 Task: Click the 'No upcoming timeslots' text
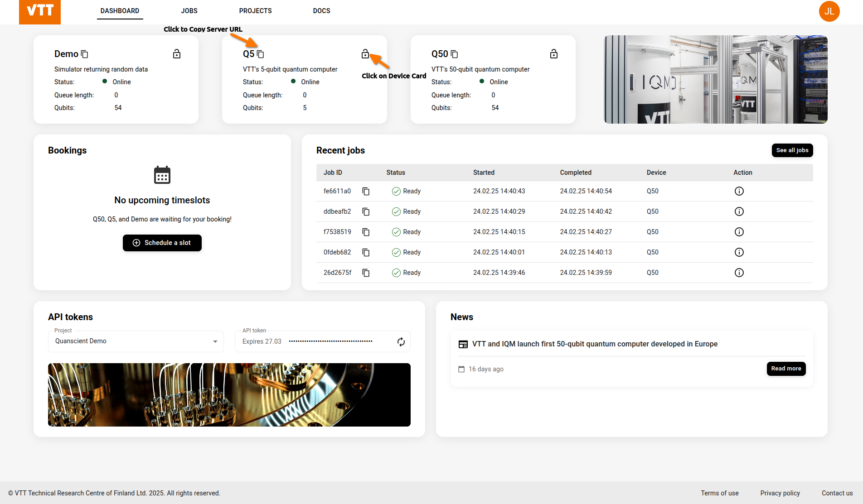[162, 200]
